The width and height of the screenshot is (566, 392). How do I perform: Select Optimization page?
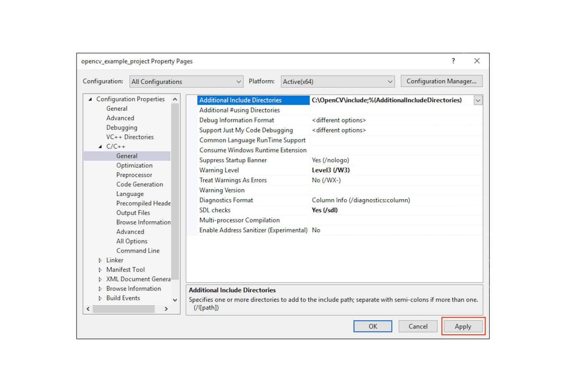tap(134, 165)
